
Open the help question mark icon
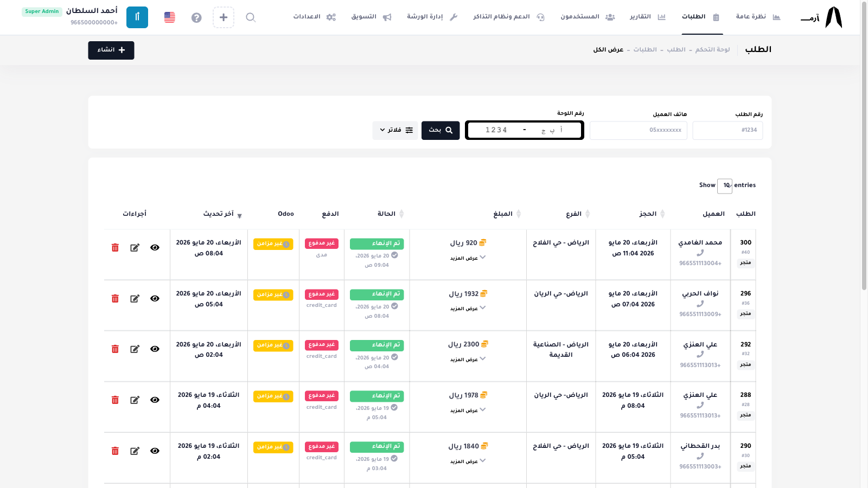tap(196, 17)
